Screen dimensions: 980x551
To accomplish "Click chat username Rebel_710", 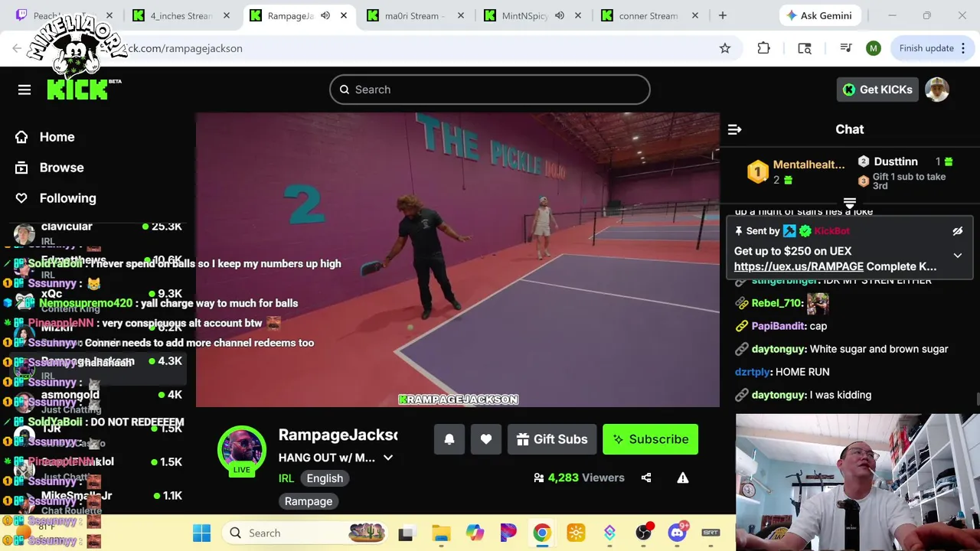I will pos(777,303).
